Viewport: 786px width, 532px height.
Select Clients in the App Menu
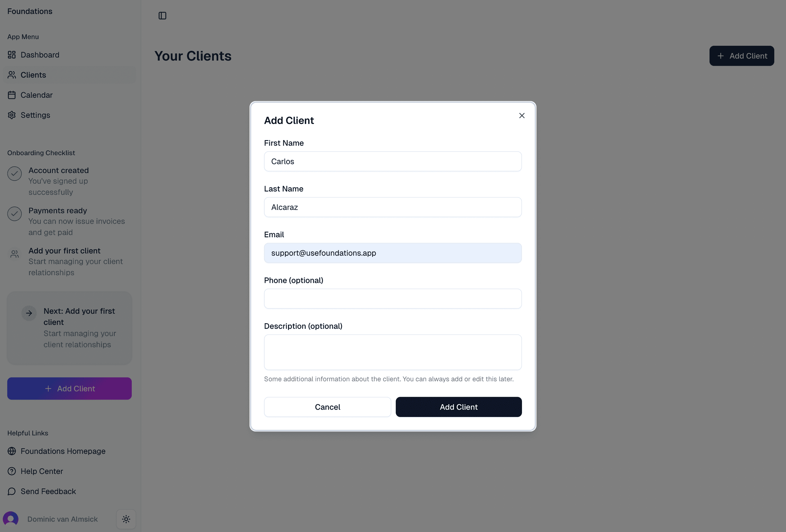pyautogui.click(x=33, y=75)
